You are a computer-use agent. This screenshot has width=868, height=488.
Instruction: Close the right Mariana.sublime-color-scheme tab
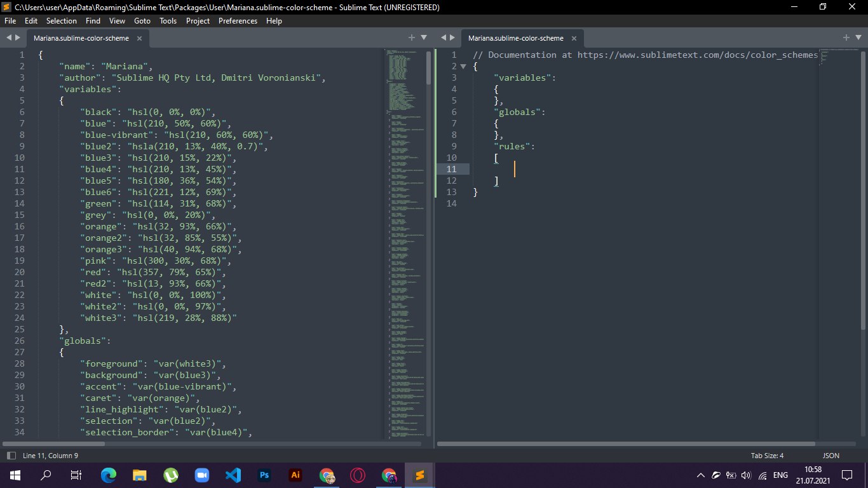[574, 39]
